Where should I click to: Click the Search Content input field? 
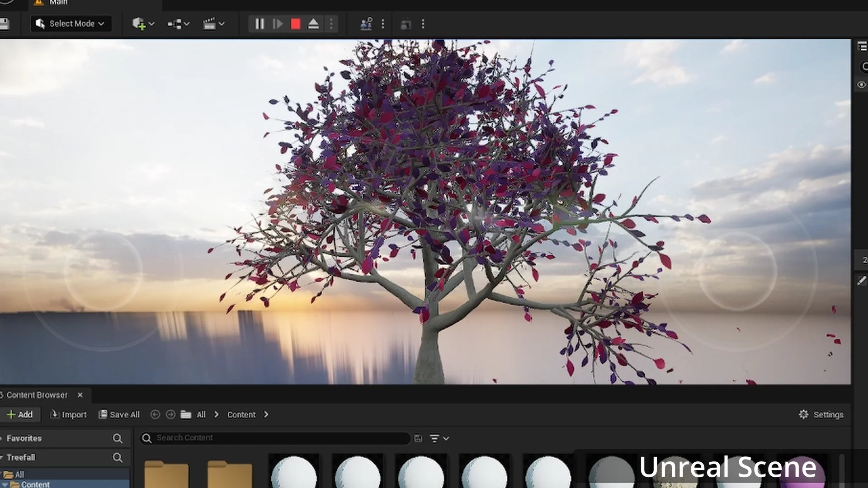[276, 438]
